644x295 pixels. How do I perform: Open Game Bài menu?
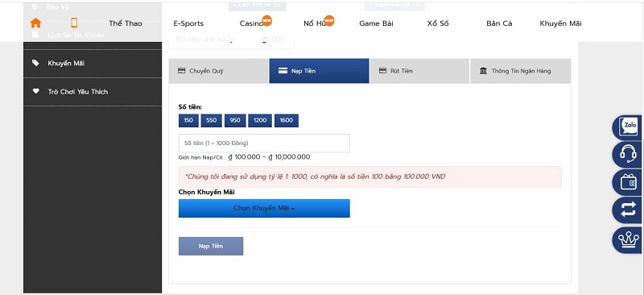[x=376, y=23]
